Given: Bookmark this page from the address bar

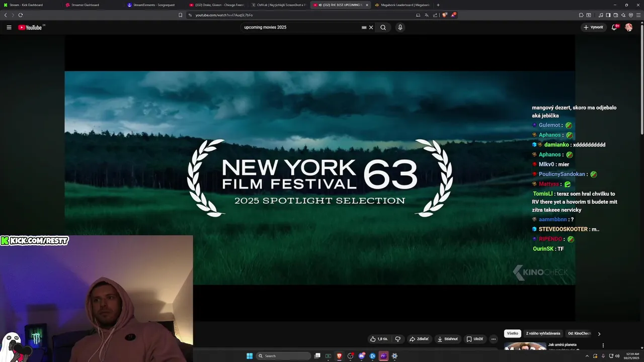Looking at the screenshot, I should pos(180,15).
